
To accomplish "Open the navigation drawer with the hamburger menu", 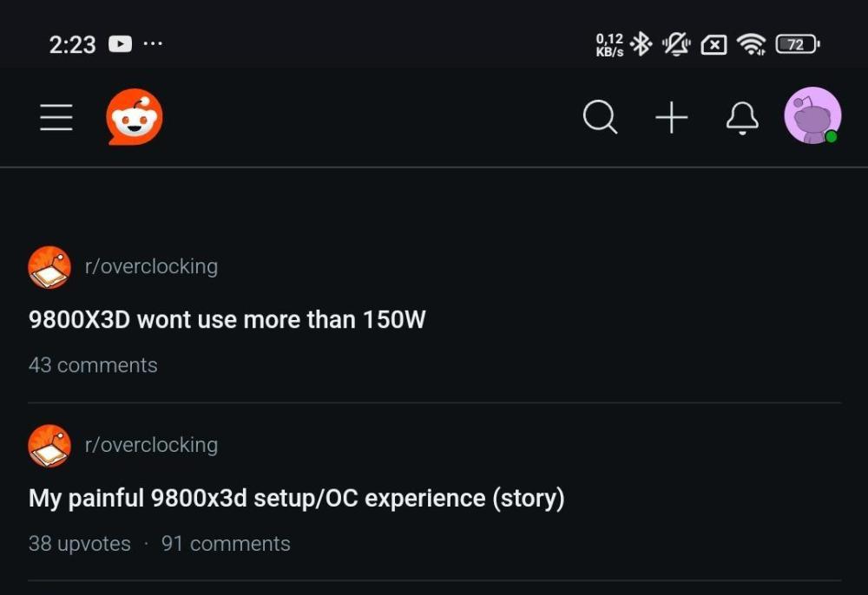I will (56, 116).
